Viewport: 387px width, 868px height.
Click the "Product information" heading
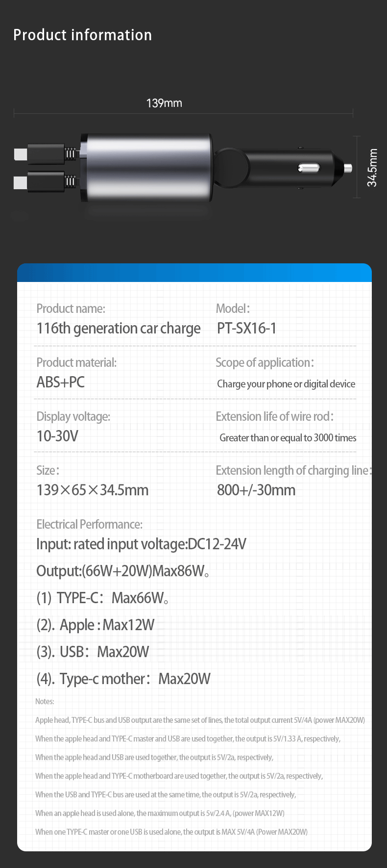(x=82, y=35)
